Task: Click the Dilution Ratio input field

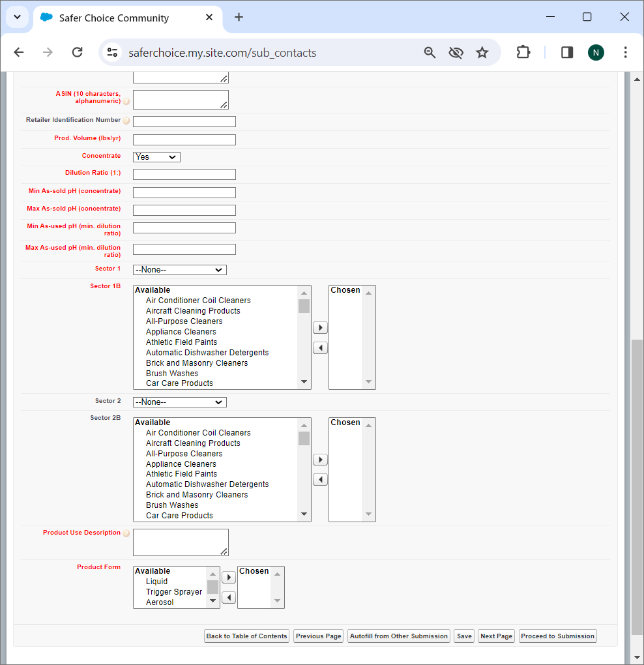Action: (x=184, y=175)
